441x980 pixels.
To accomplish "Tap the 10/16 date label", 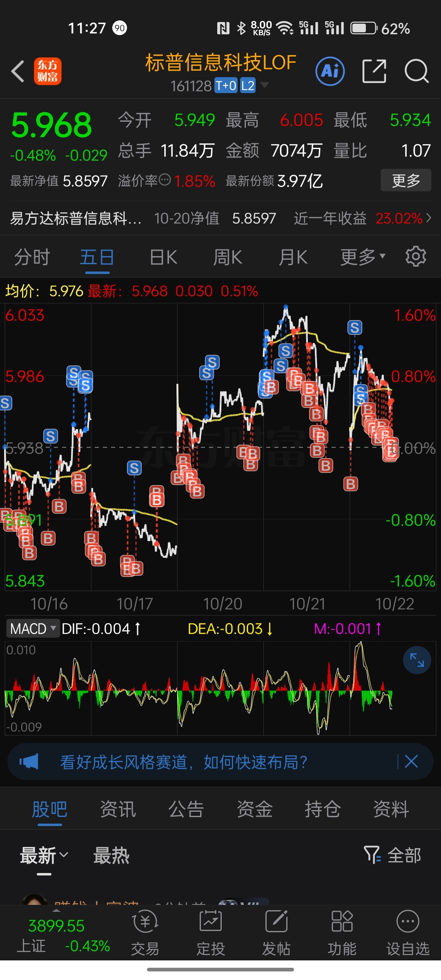I will tap(49, 604).
